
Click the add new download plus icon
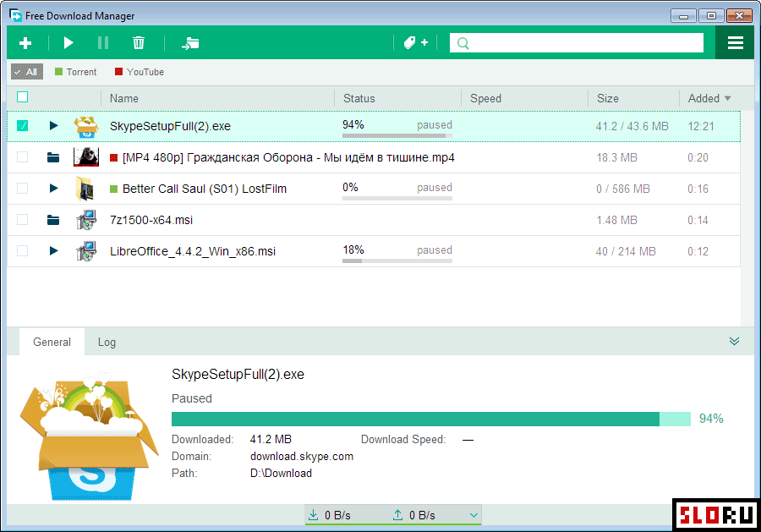click(25, 43)
